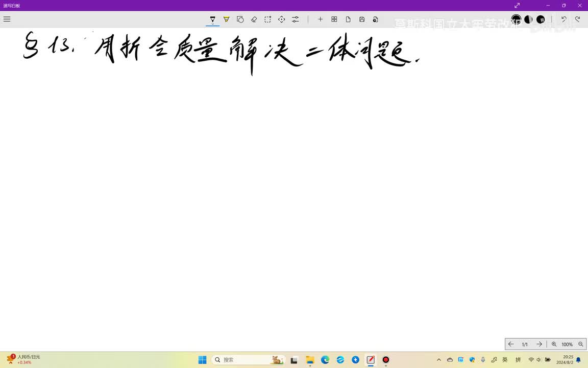Screen dimensions: 588x368
Task: Open the Wi-Fi network tray icon
Action: [531, 360]
